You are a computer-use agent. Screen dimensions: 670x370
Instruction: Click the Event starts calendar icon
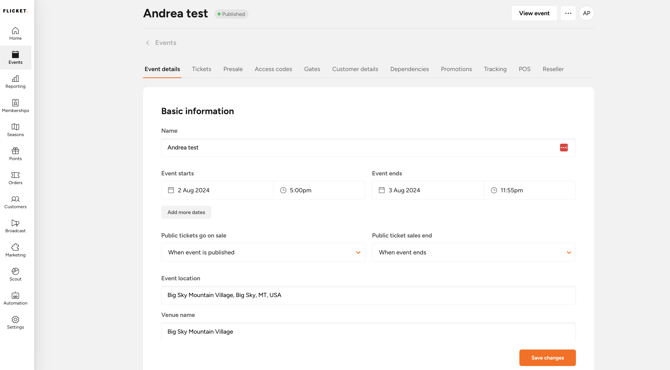pyautogui.click(x=171, y=190)
